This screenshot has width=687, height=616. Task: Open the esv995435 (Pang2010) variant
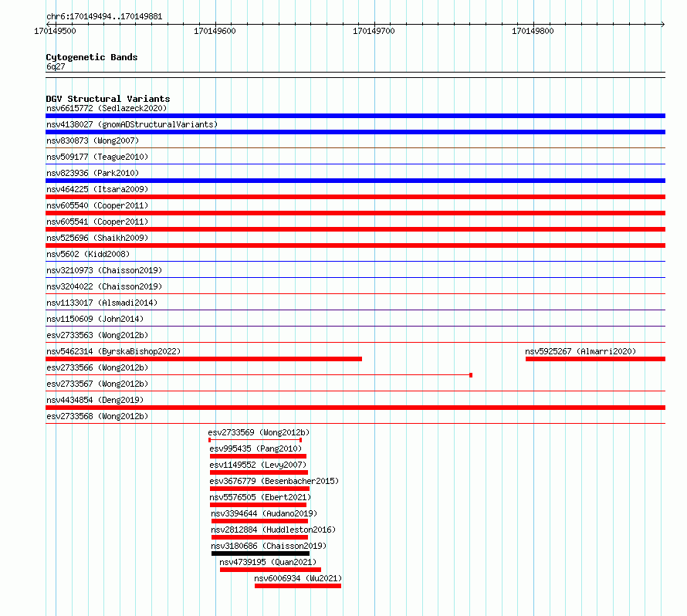pyautogui.click(x=256, y=448)
